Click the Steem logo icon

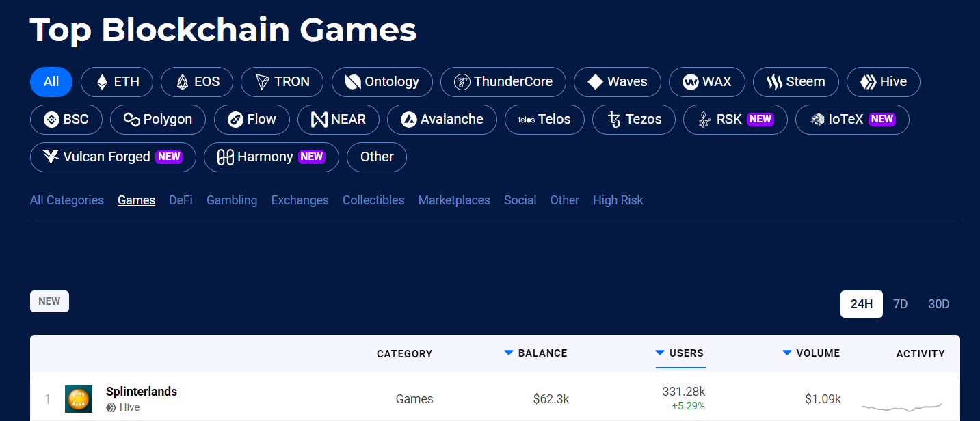pos(775,82)
